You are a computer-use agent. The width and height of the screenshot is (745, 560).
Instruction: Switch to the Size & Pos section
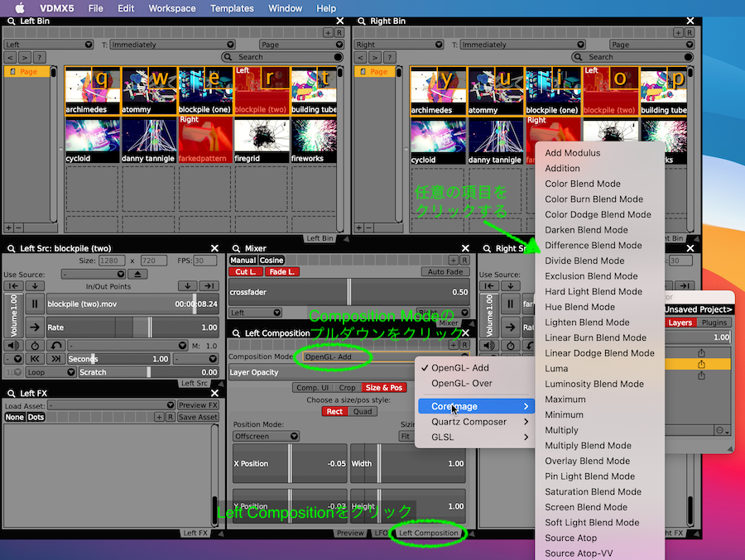(x=384, y=388)
